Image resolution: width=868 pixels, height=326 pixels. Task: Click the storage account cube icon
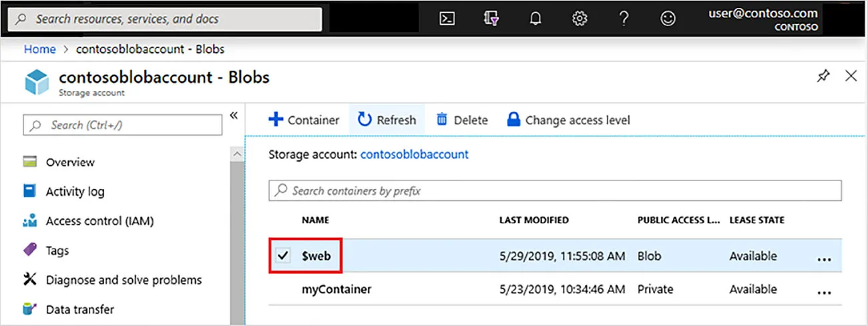[x=37, y=82]
